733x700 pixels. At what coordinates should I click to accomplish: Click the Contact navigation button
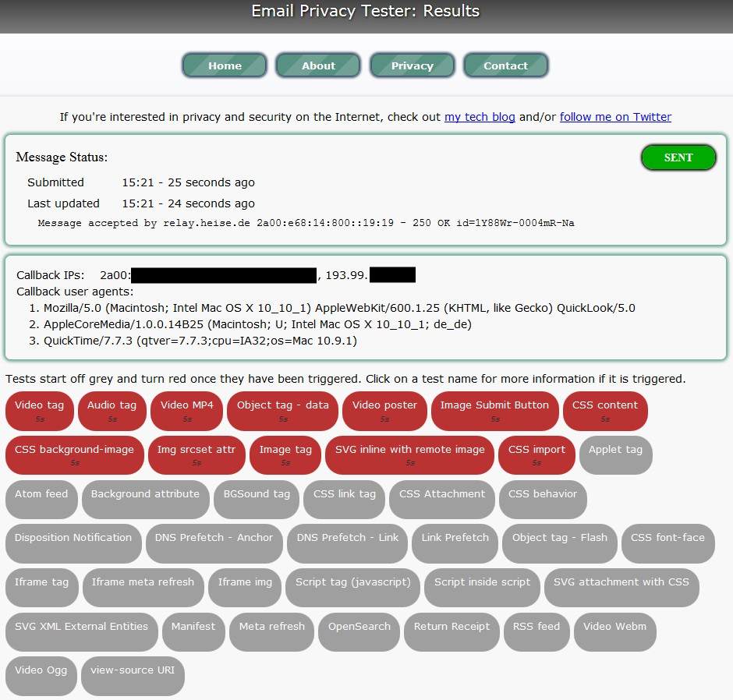coord(505,65)
